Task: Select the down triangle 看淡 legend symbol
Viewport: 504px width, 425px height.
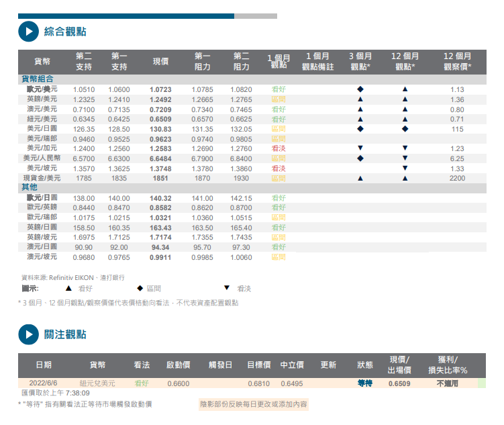Action: (x=227, y=288)
